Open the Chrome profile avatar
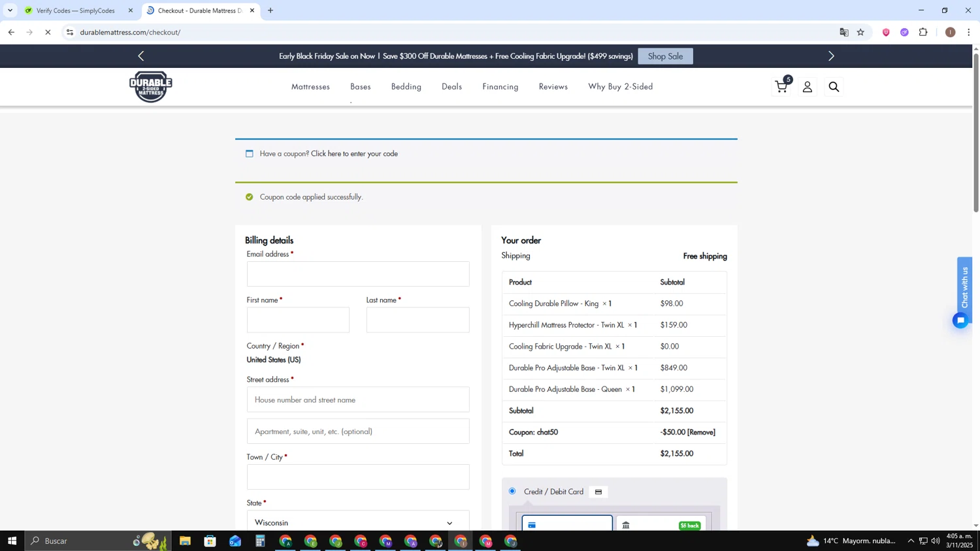This screenshot has width=980, height=551. click(950, 32)
